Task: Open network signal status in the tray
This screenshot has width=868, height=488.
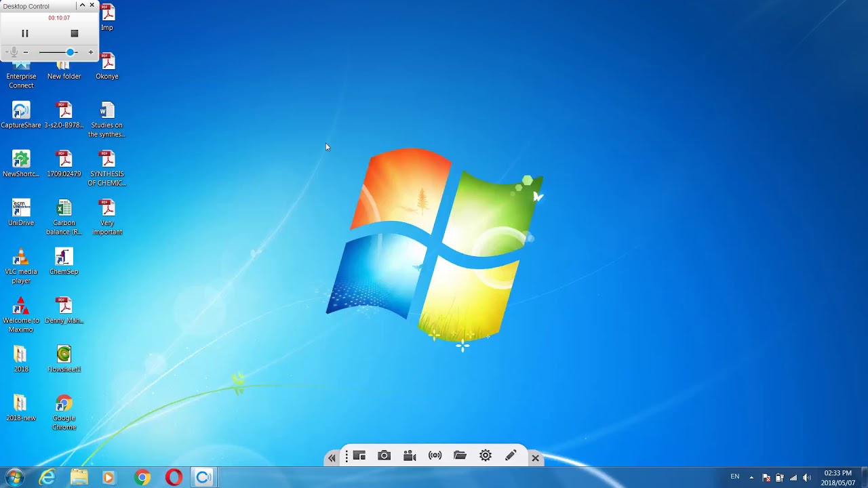Action: 793,478
